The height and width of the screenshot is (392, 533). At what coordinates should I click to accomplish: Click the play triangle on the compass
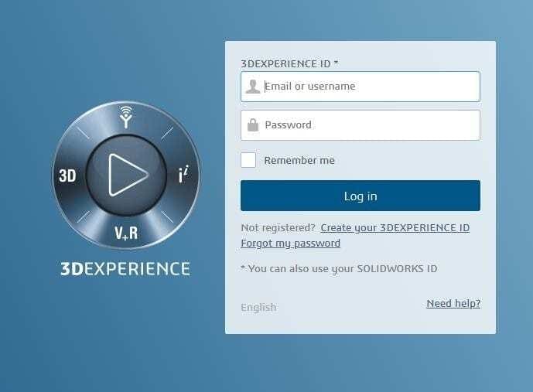coord(128,175)
